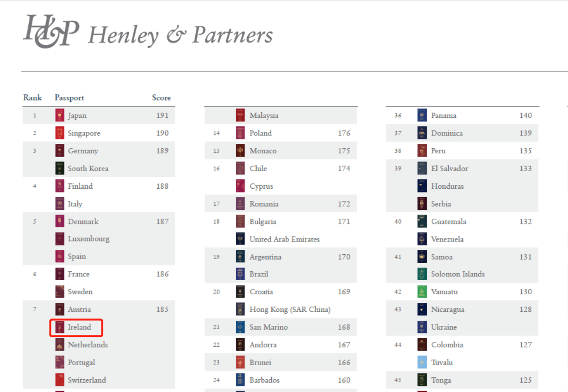
Task: Select the Solomon Islands row
Action: (462, 274)
